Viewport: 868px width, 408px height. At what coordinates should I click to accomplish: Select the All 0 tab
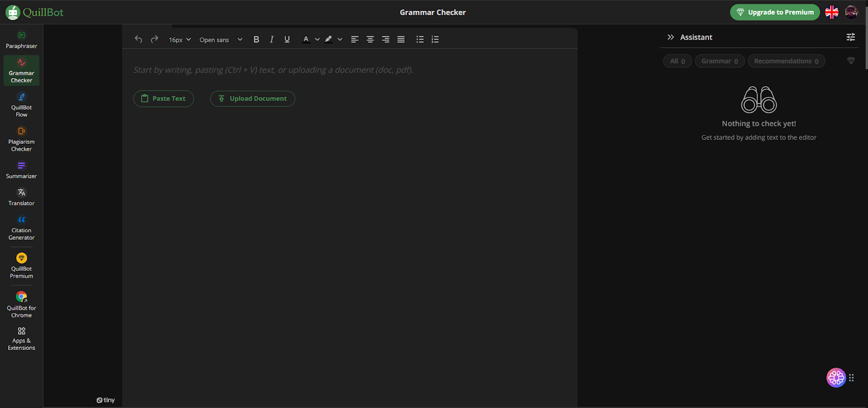tap(678, 61)
